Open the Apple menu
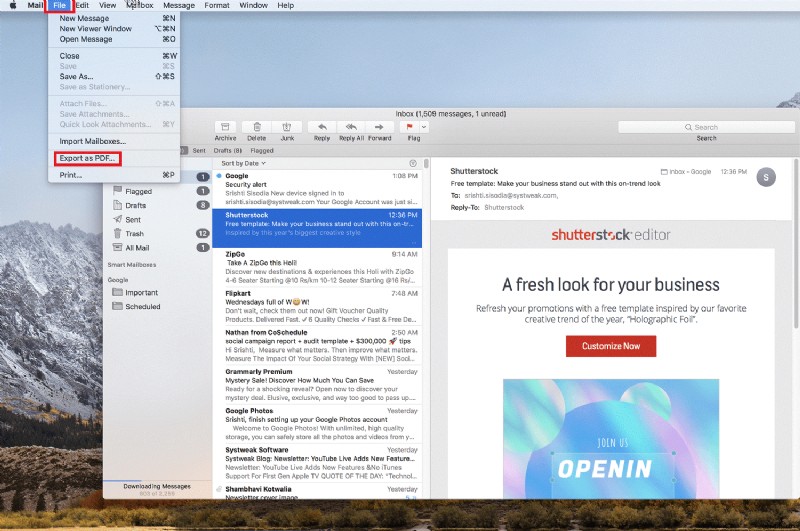This screenshot has width=800, height=531. click(x=13, y=5)
